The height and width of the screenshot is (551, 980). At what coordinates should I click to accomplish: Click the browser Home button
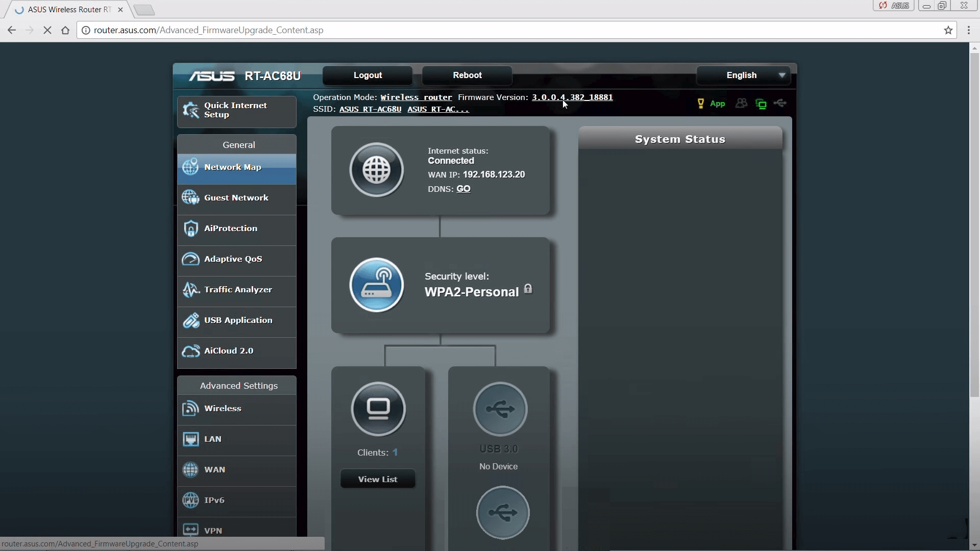pyautogui.click(x=65, y=30)
